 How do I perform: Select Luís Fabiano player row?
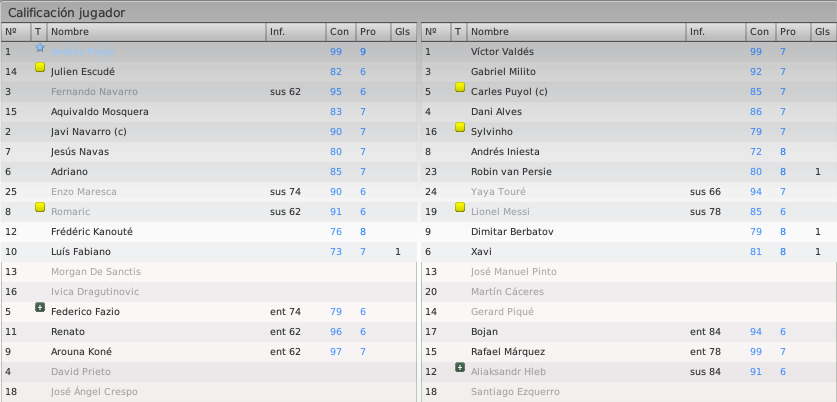[x=209, y=252]
